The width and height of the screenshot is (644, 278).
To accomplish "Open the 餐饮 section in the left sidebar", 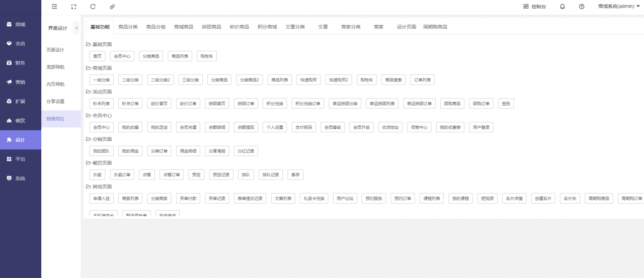I will (21, 121).
